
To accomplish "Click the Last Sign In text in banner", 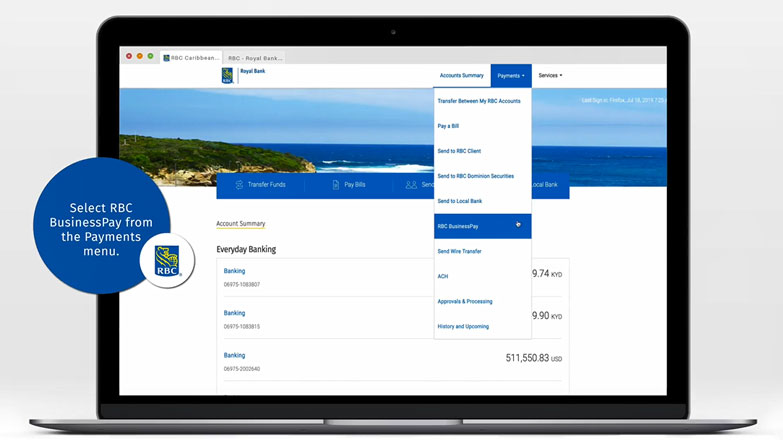I will pos(623,100).
